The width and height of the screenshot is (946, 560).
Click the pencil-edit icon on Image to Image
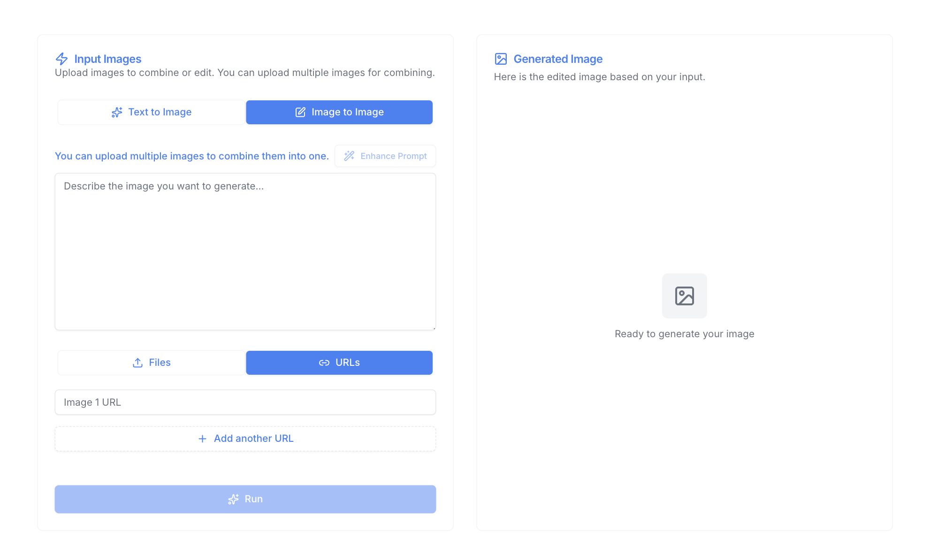(300, 112)
